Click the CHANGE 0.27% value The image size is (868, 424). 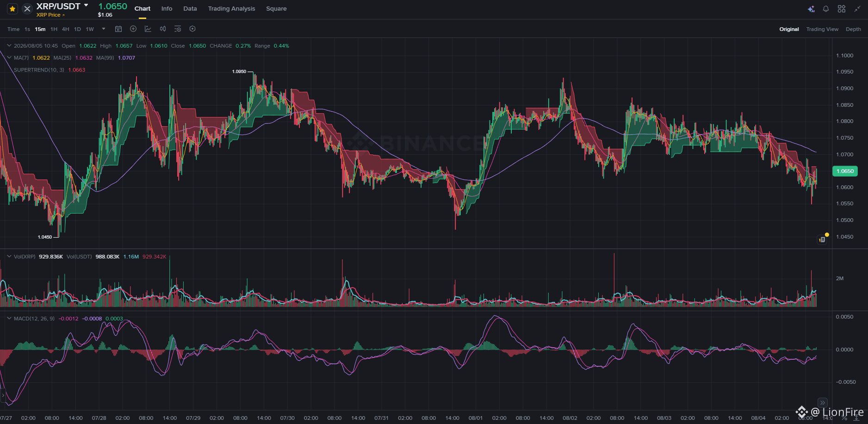(243, 46)
